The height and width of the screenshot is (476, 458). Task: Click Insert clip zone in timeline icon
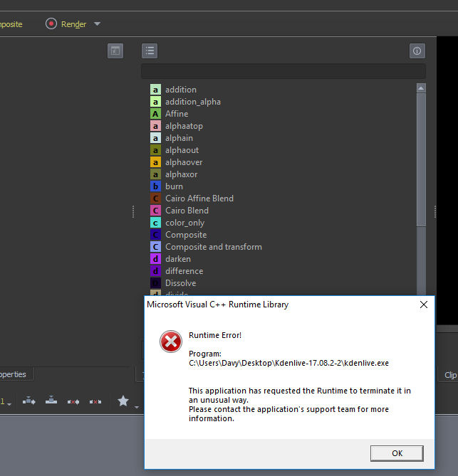(29, 401)
